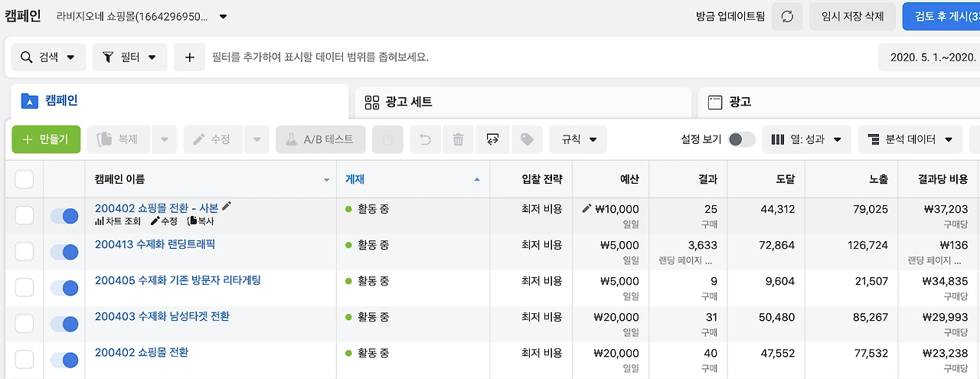Click the 수정 edit toolbar button

(x=214, y=139)
